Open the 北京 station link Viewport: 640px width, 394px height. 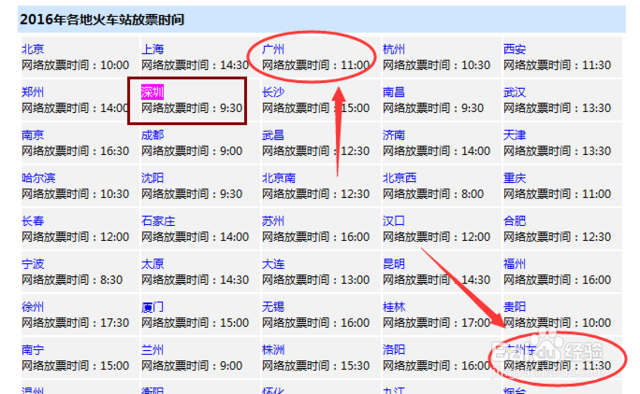[x=33, y=49]
